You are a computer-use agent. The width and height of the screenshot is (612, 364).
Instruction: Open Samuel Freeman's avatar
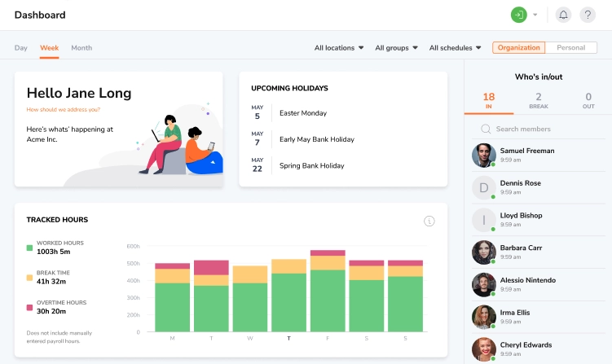[483, 155]
